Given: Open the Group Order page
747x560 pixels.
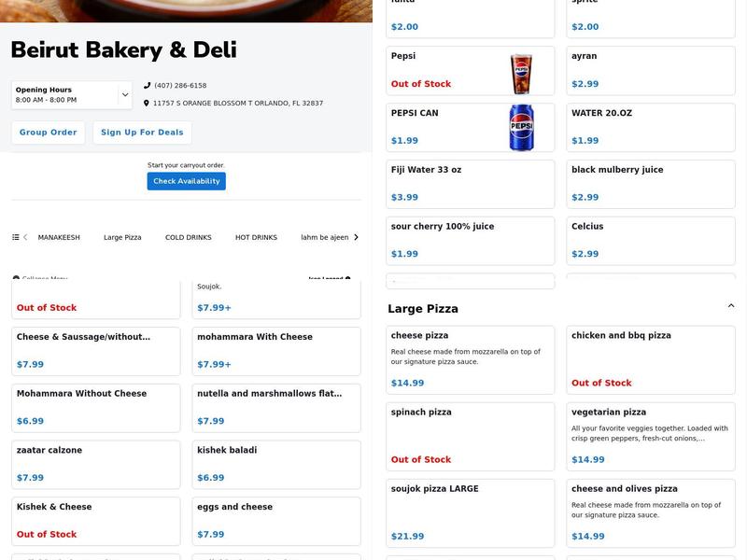Looking at the screenshot, I should 48,132.
